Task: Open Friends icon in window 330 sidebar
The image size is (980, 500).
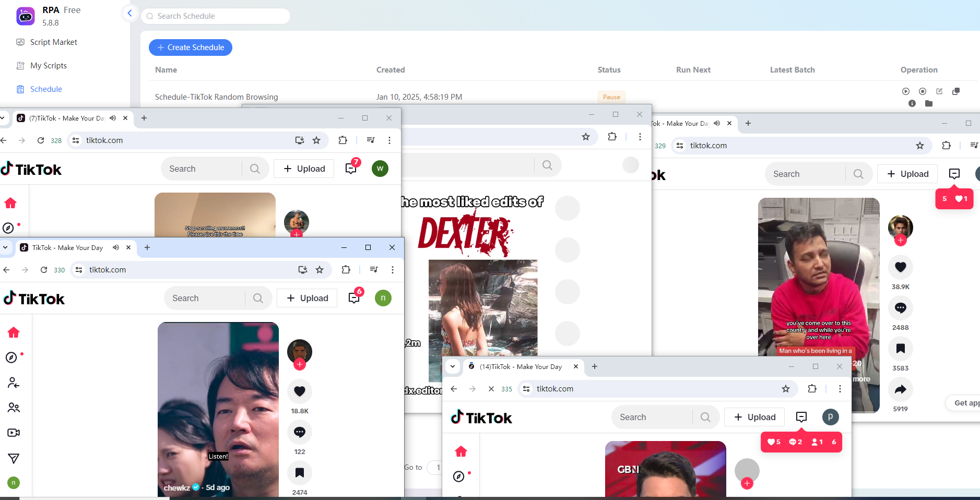Action: (x=14, y=408)
